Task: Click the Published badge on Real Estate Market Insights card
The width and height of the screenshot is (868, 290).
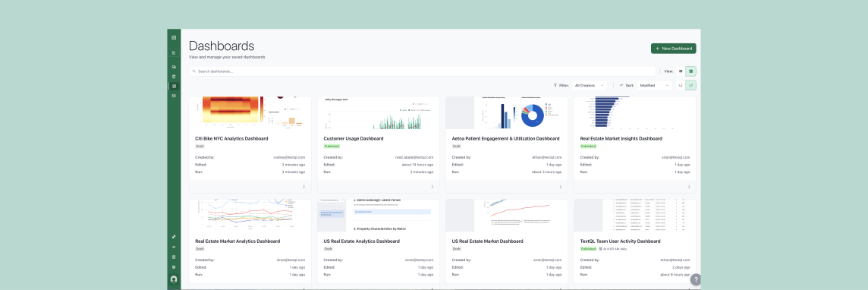Action: [588, 146]
